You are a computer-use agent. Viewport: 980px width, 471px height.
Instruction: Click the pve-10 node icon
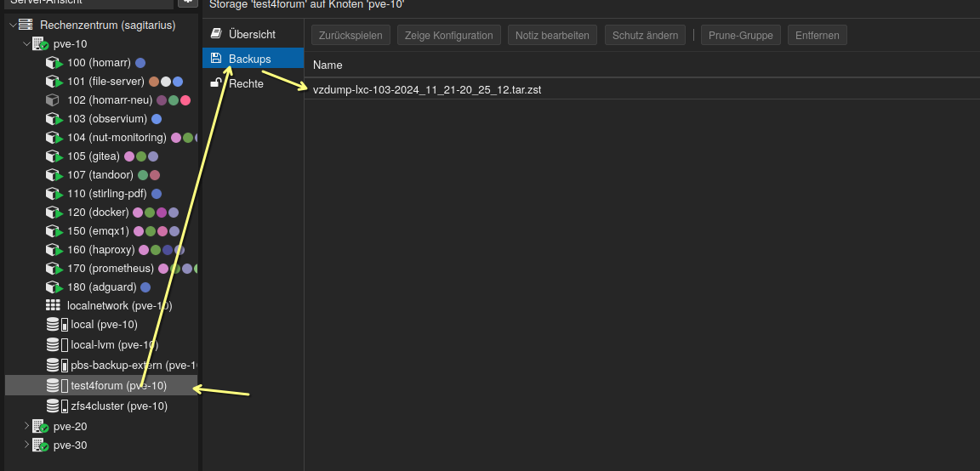point(41,43)
